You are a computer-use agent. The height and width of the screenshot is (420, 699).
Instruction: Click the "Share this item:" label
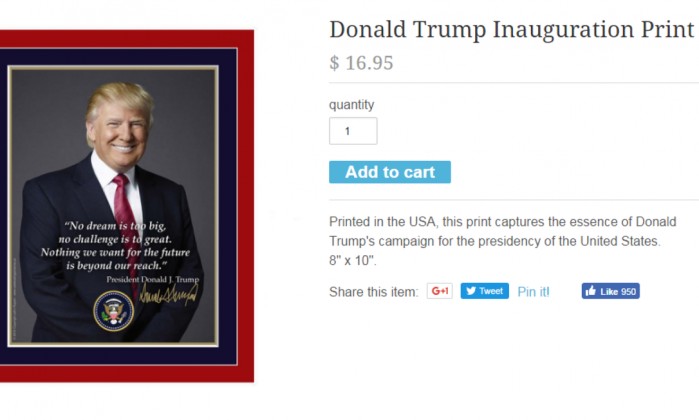pyautogui.click(x=374, y=292)
